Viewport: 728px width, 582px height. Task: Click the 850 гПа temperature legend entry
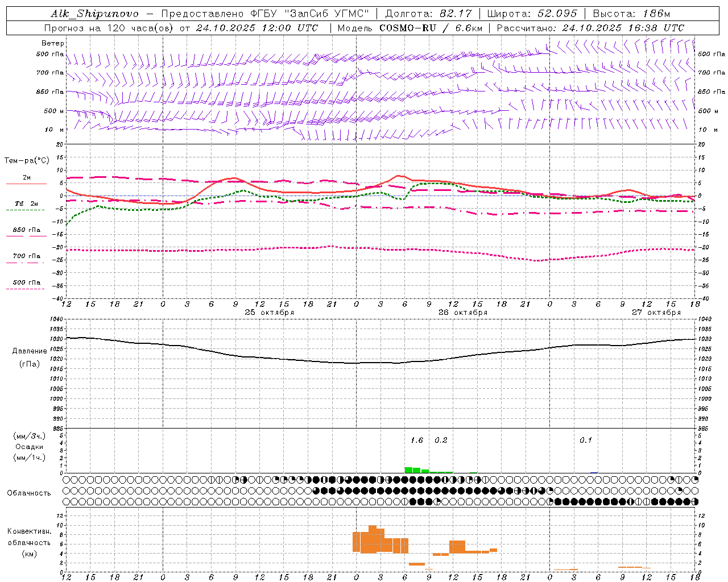[x=27, y=230]
